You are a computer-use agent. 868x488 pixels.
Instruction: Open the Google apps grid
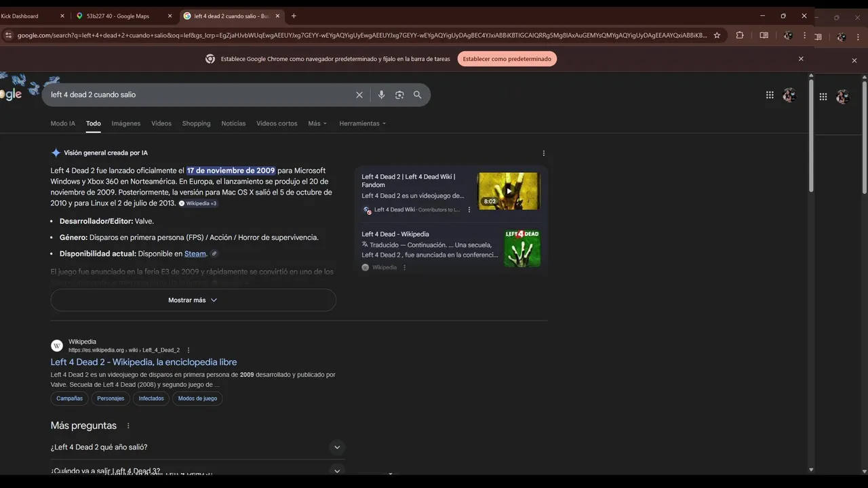tap(770, 95)
